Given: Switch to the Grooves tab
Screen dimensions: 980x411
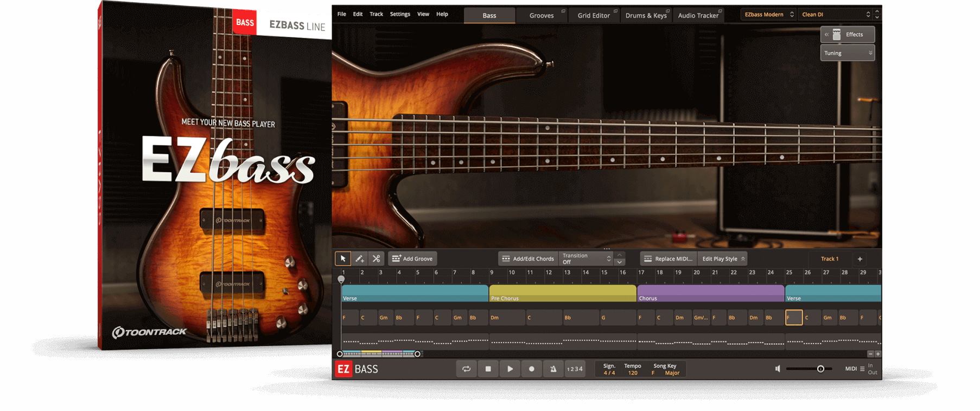Looking at the screenshot, I should tap(542, 15).
